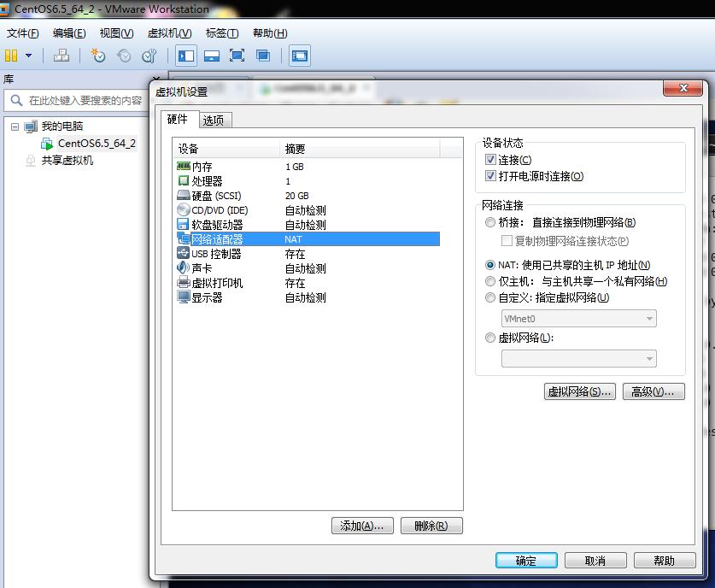Click the revert to snapshot icon
715x588 pixels.
click(x=124, y=56)
